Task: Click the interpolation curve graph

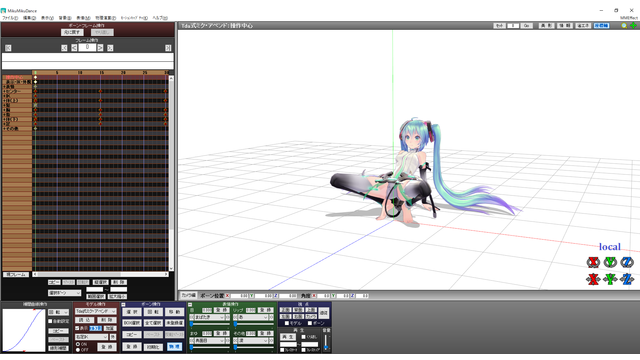Action: tap(24, 330)
